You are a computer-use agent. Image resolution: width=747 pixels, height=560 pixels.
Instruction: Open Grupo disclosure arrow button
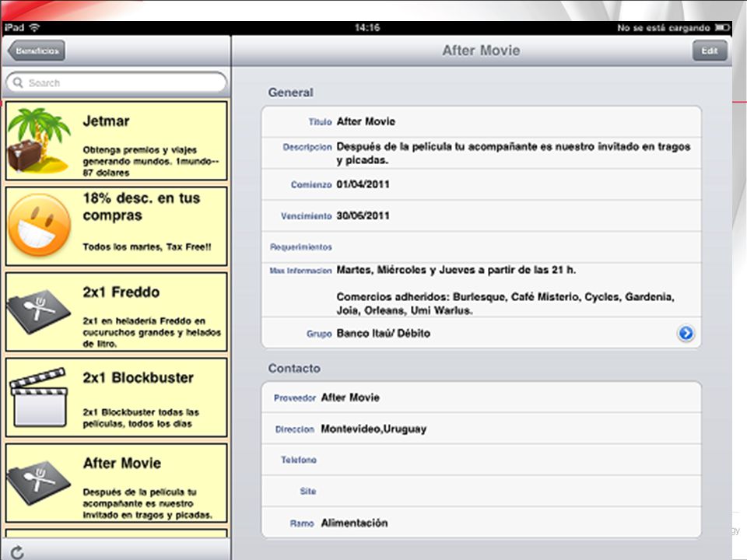tap(686, 334)
